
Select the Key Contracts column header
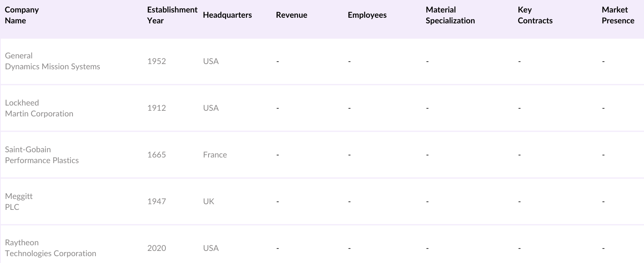(x=535, y=15)
